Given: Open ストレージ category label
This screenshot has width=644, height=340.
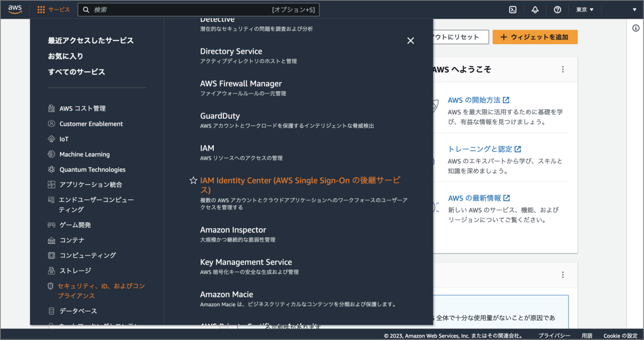Looking at the screenshot, I should tap(75, 271).
